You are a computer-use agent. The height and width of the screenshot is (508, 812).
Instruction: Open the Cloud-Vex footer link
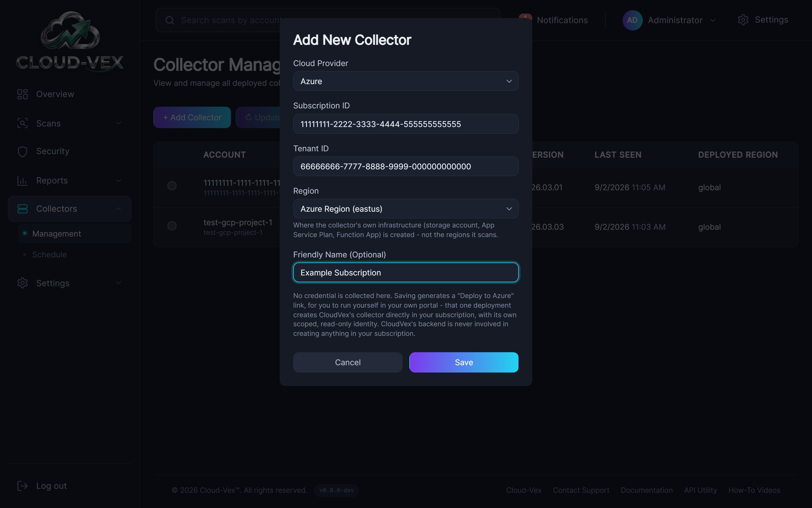[x=524, y=490]
